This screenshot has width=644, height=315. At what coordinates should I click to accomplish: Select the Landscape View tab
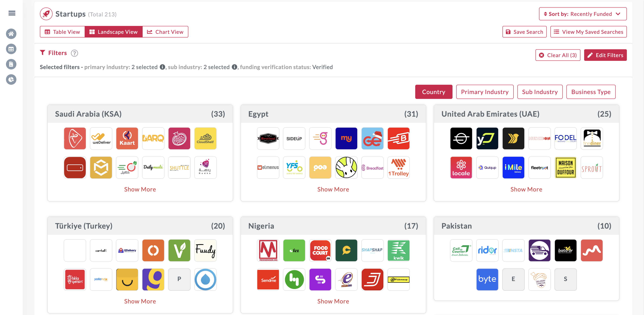[114, 32]
